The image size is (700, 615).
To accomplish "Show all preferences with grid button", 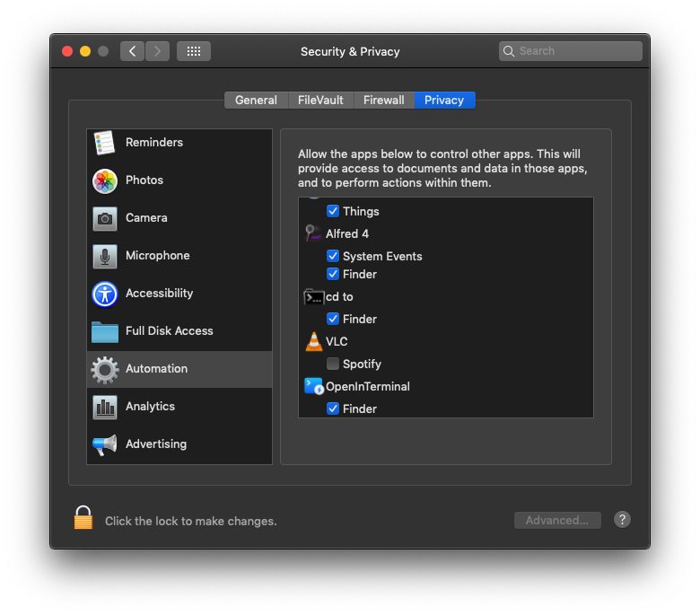I will [x=194, y=51].
